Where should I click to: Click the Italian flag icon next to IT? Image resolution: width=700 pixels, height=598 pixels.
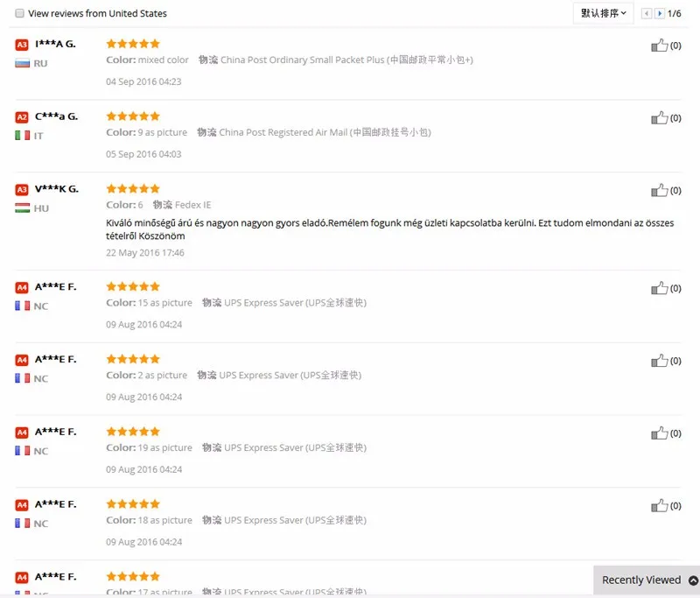[23, 136]
